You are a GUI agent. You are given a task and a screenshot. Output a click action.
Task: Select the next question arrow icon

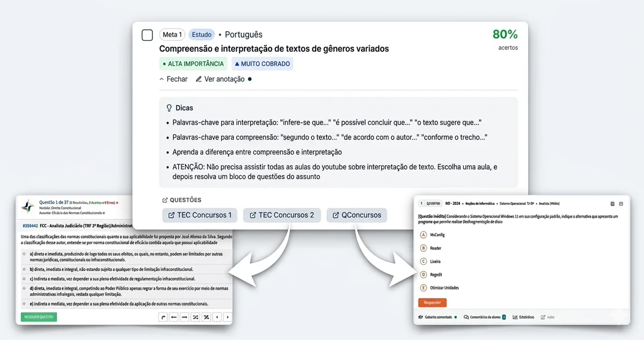(x=185, y=317)
